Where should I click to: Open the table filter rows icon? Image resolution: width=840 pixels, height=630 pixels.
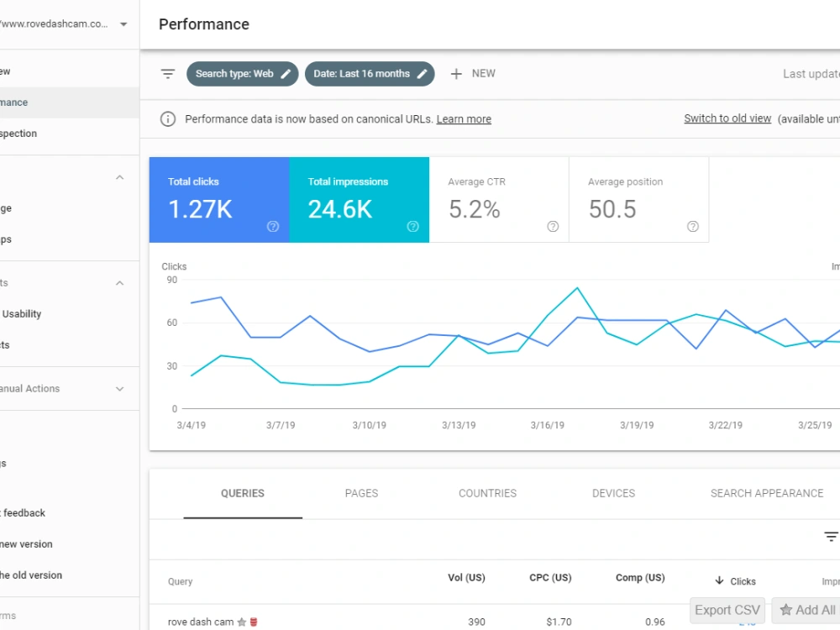(x=831, y=536)
